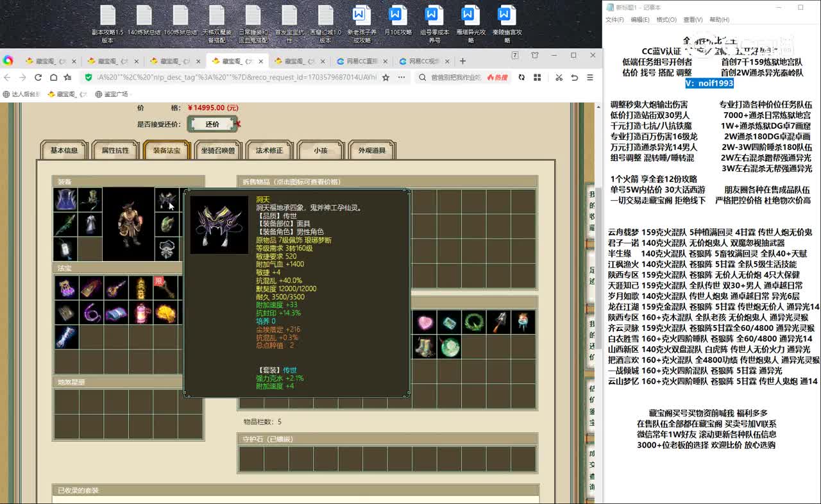Select the purple mask equipment icon

tap(167, 199)
